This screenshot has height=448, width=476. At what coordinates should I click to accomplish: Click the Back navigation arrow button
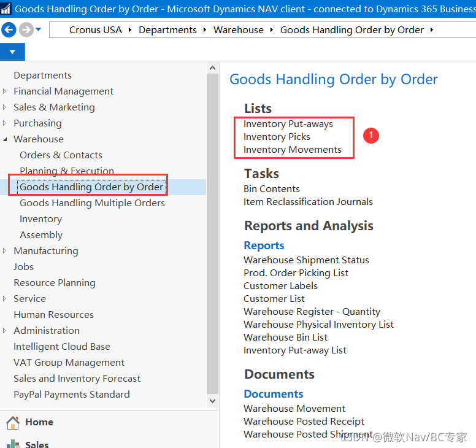tap(9, 30)
